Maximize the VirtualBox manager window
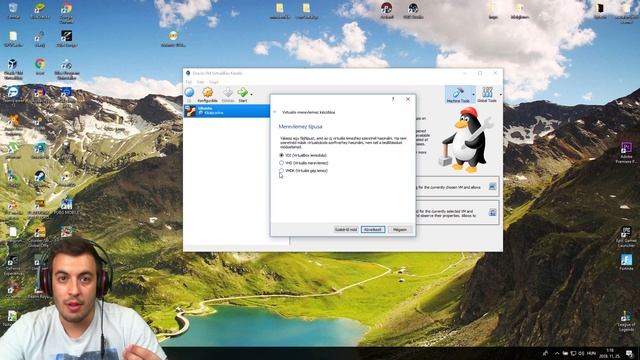The width and height of the screenshot is (640, 360). pos(480,73)
